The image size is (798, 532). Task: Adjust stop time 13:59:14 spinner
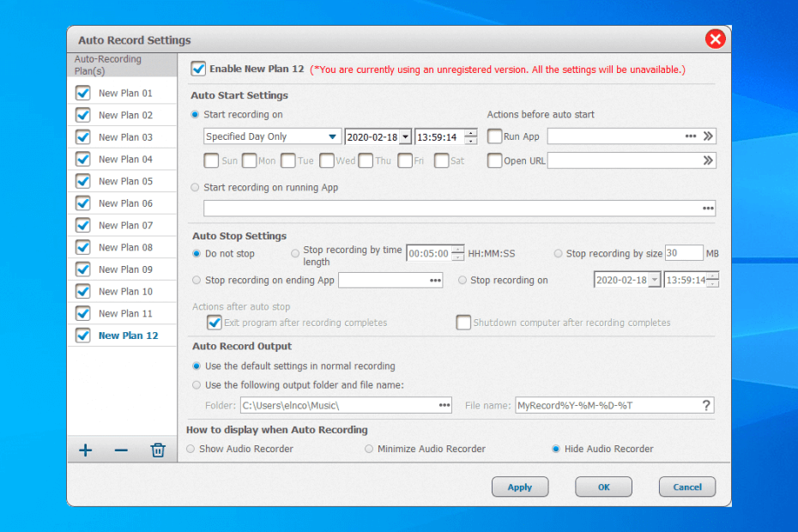[x=712, y=280]
